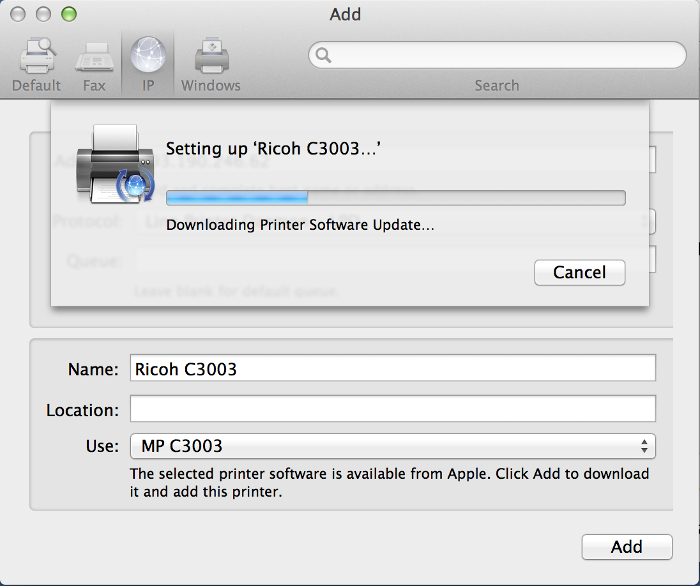The height and width of the screenshot is (586, 700).
Task: Click the download progress bar
Action: point(395,197)
